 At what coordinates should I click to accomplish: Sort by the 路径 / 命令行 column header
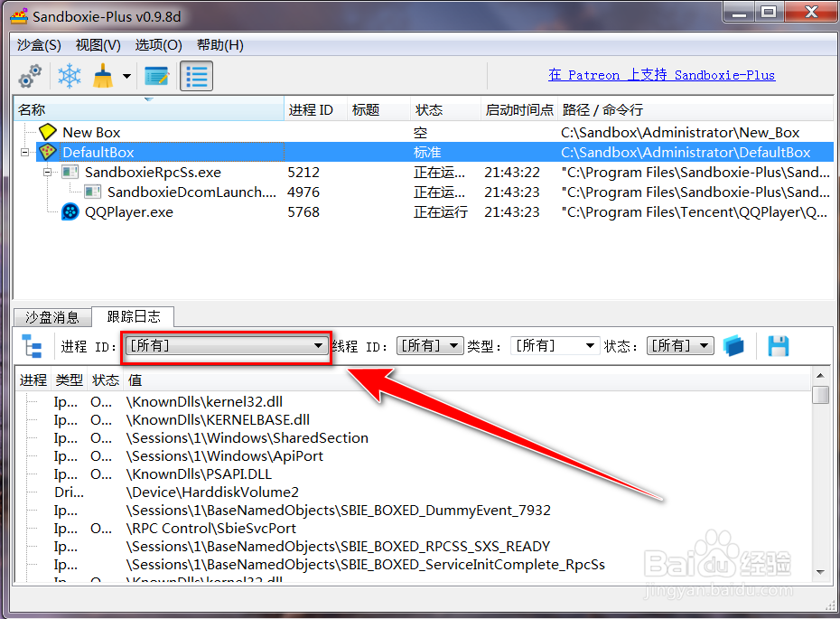pyautogui.click(x=695, y=110)
